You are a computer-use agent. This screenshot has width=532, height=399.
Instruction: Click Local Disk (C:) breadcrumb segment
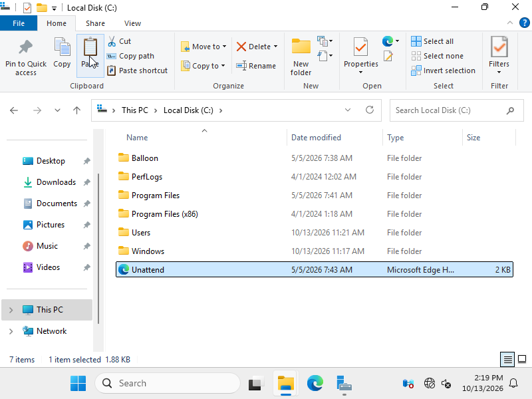188,110
